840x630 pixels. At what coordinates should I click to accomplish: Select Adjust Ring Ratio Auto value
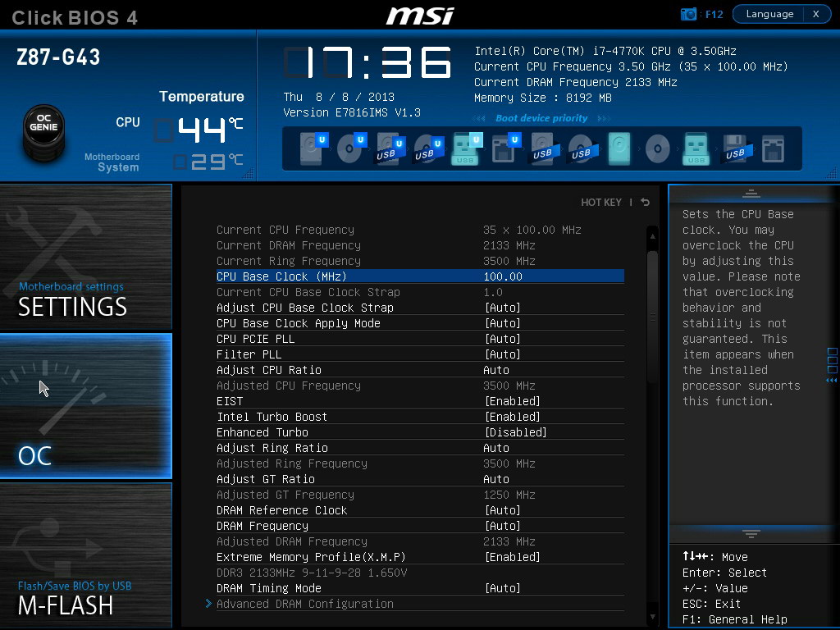click(x=496, y=448)
